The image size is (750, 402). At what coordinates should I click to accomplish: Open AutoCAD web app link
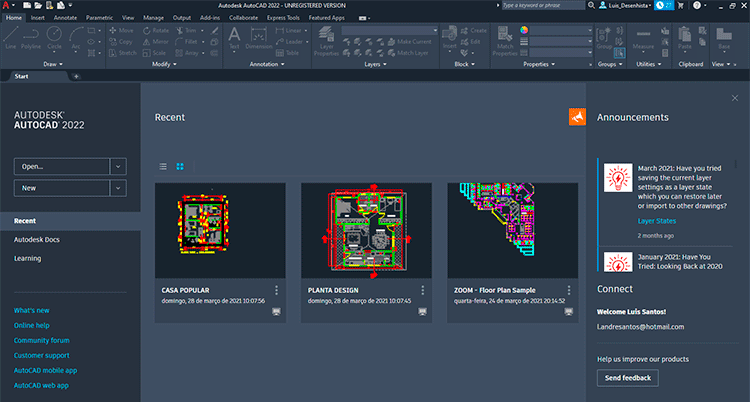41,385
